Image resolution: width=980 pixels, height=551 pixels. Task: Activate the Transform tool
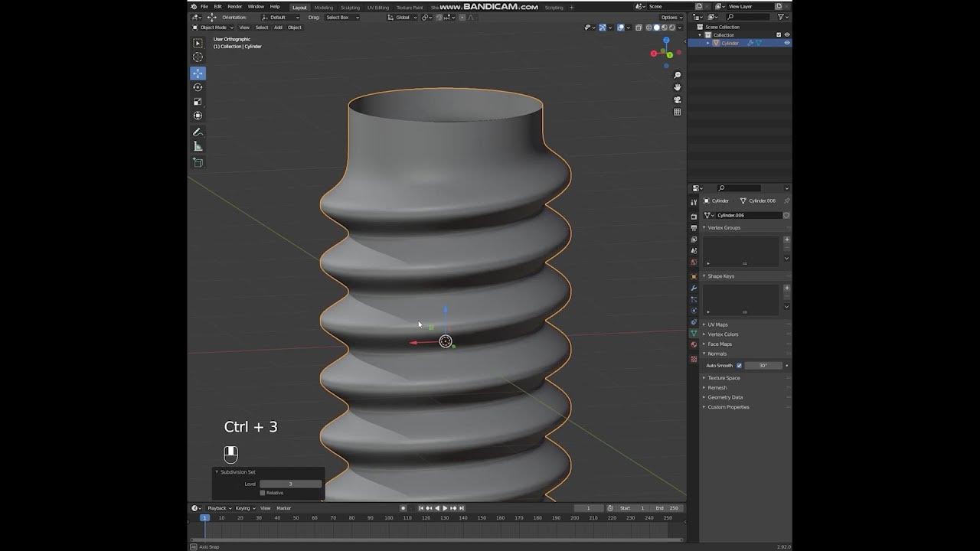[x=198, y=116]
